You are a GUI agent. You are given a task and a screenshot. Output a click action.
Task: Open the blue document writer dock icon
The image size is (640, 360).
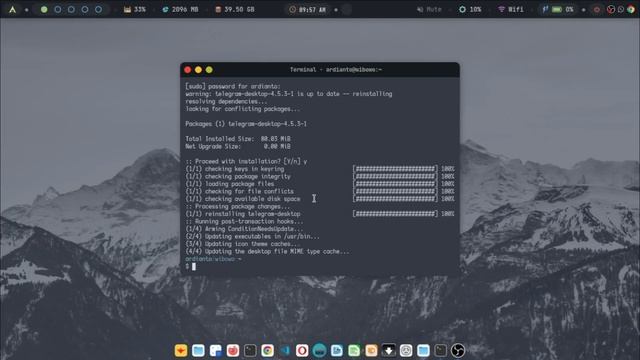337,350
